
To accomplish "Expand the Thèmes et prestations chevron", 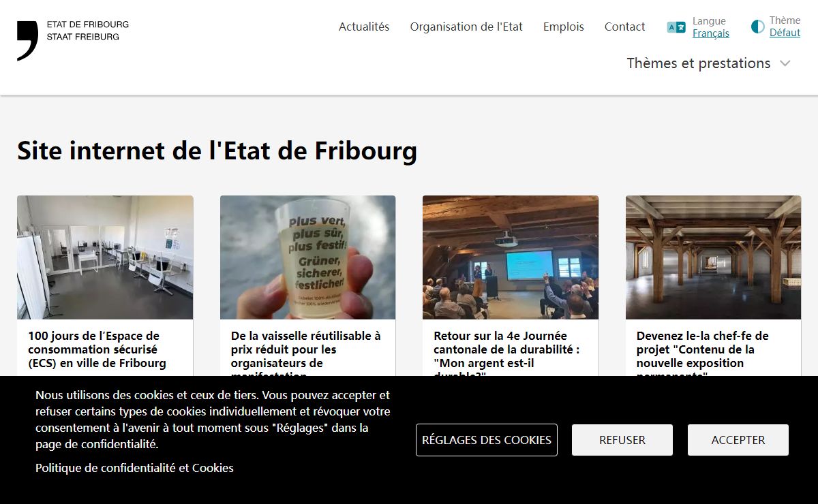I will 785,63.
